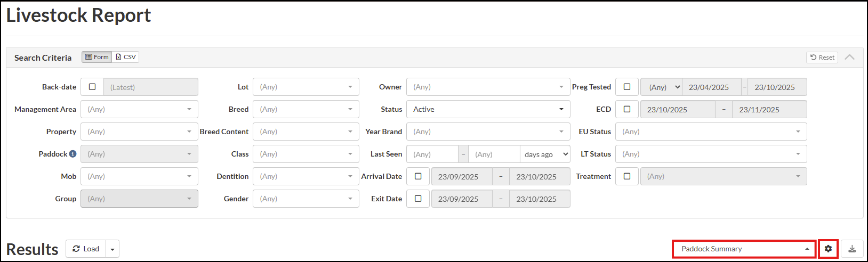
Task: Click the first Last Seen input field
Action: [x=432, y=154]
